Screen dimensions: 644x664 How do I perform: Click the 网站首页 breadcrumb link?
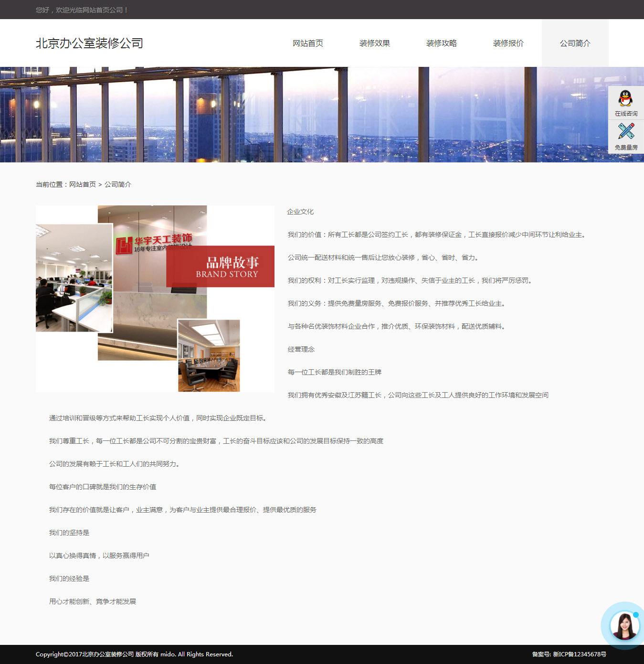pos(83,184)
